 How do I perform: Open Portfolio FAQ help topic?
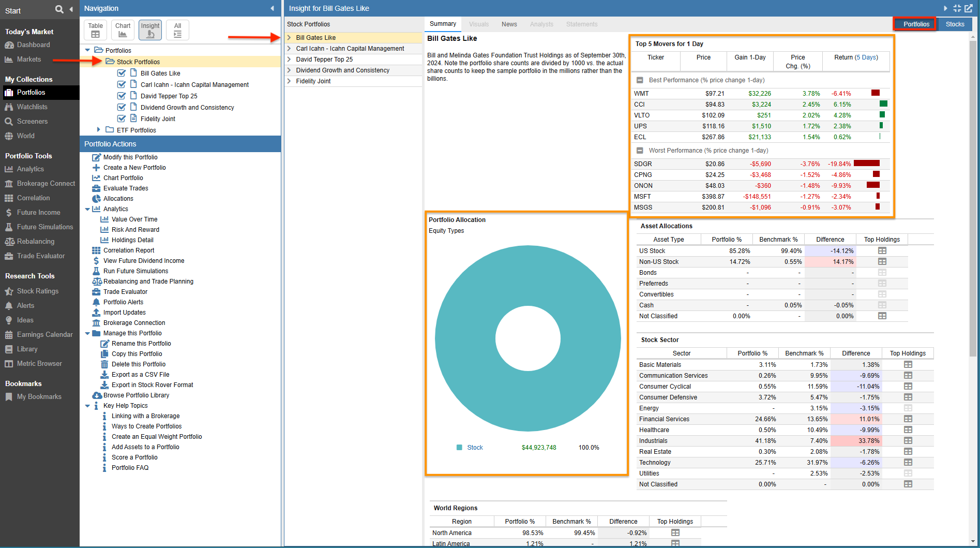[130, 468]
